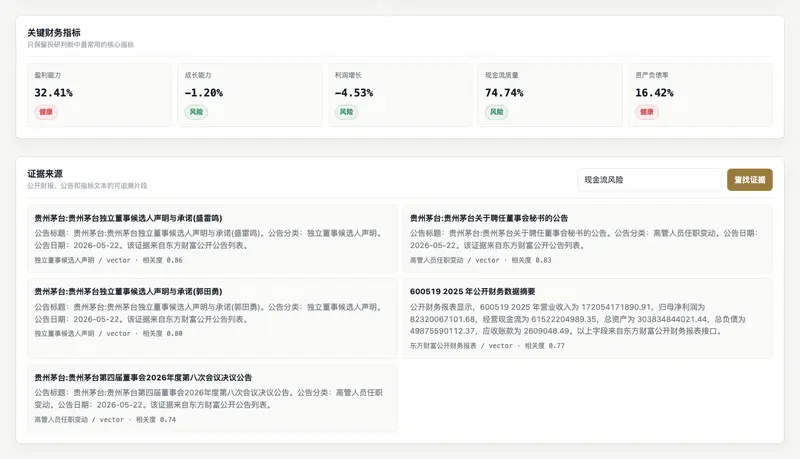Click the 相关度 0.86 metadata line
This screenshot has width=800, height=459.
[x=108, y=260]
